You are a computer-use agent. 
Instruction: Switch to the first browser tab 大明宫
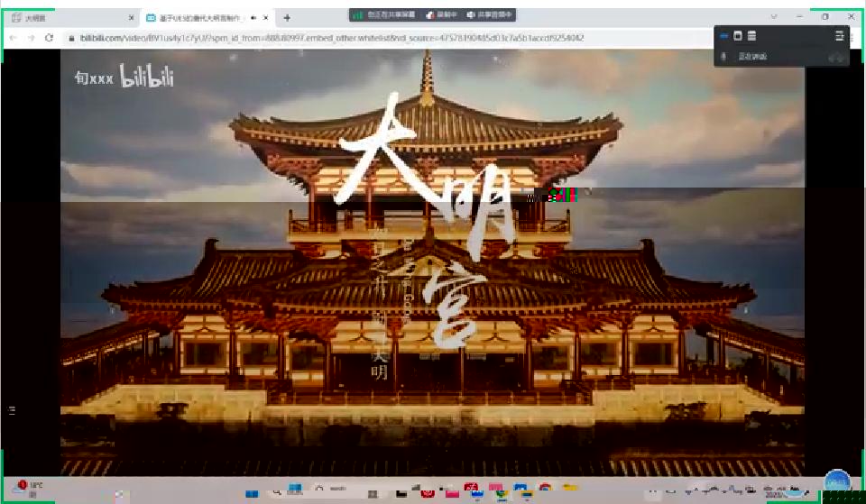pos(72,18)
